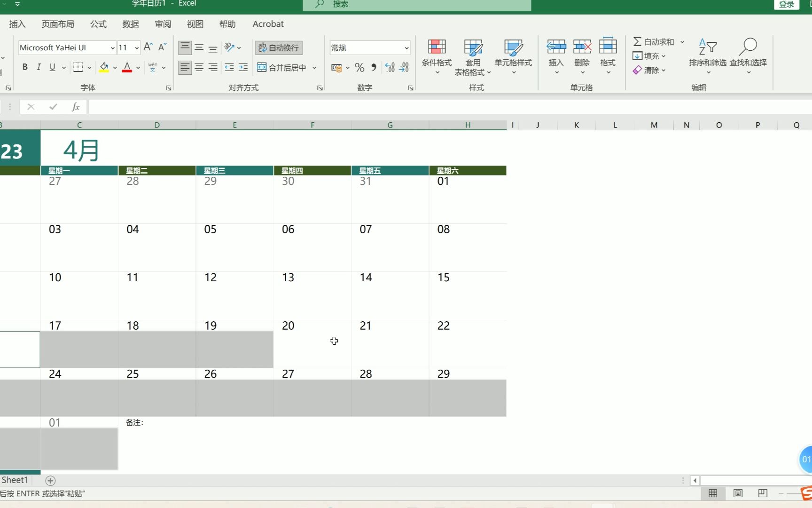Switch to Page Layout view in the status bar

coord(738,493)
